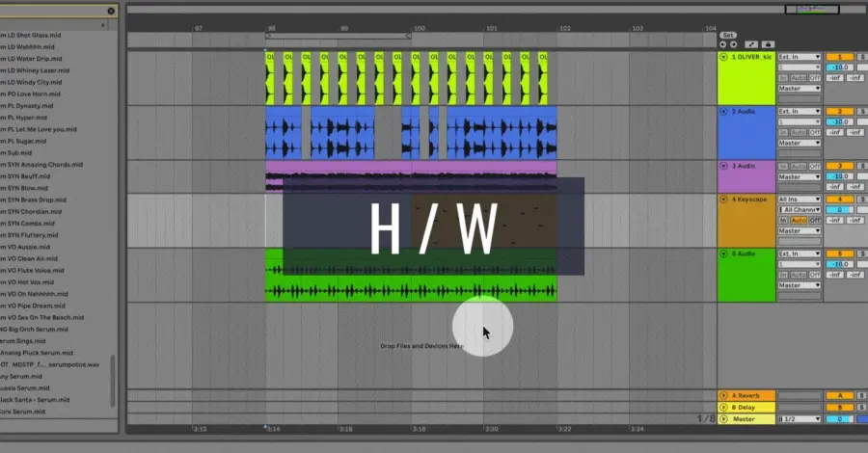The width and height of the screenshot is (868, 453).
Task: Open Master output dropdown on 5 Audio track
Action: pos(800,285)
